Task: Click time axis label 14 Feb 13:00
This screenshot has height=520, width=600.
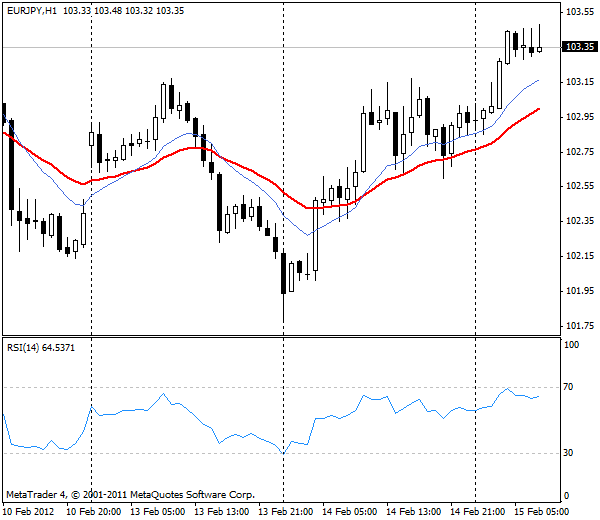Action: pos(413,512)
